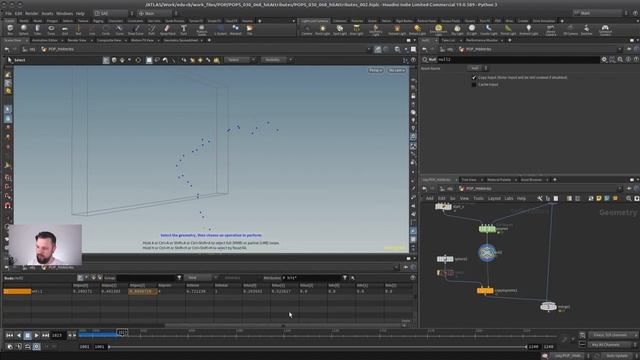The width and height of the screenshot is (640, 360).
Task: Click the Distant Light shelf tool
Action: (x=417, y=29)
